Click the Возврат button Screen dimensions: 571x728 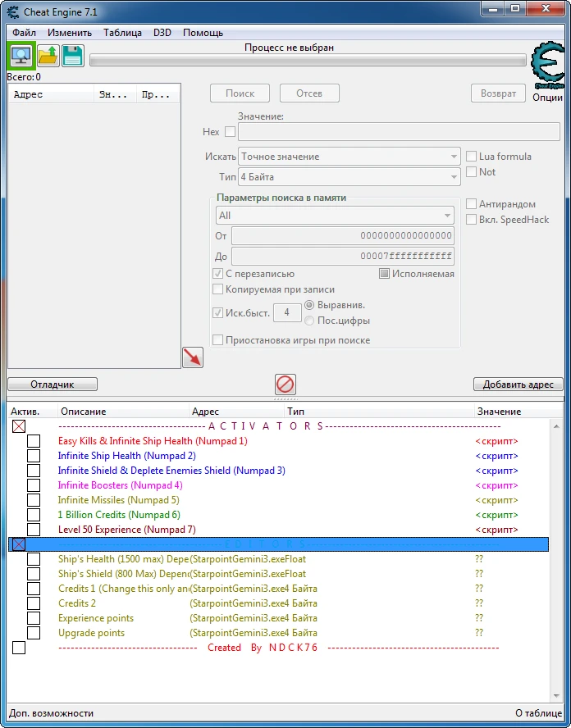(x=499, y=93)
